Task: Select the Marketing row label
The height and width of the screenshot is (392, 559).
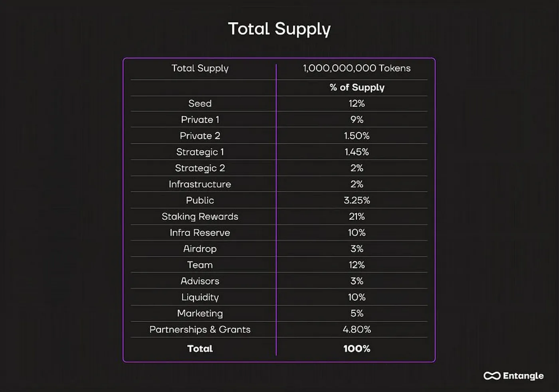Action: [x=200, y=313]
